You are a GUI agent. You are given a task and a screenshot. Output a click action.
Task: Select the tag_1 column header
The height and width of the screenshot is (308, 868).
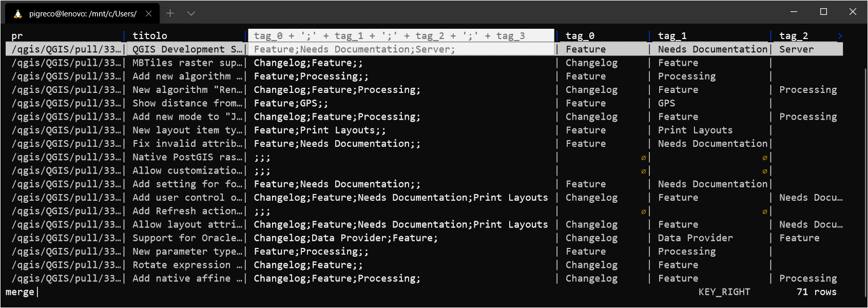672,36
